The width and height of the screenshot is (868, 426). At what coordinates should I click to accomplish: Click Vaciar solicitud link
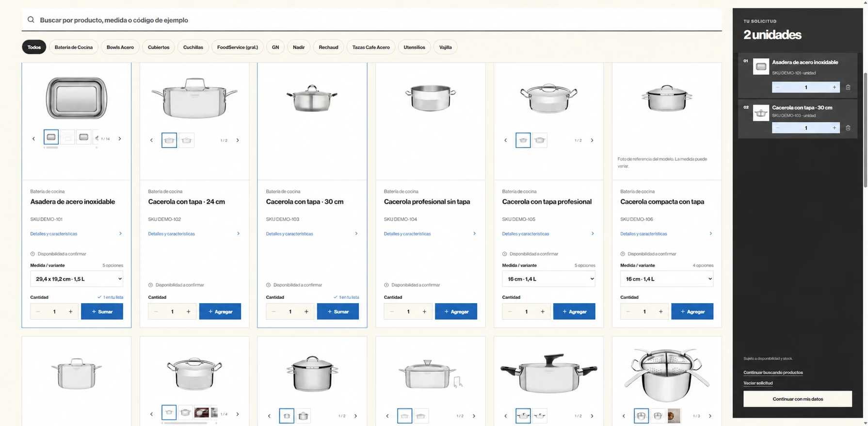point(758,383)
